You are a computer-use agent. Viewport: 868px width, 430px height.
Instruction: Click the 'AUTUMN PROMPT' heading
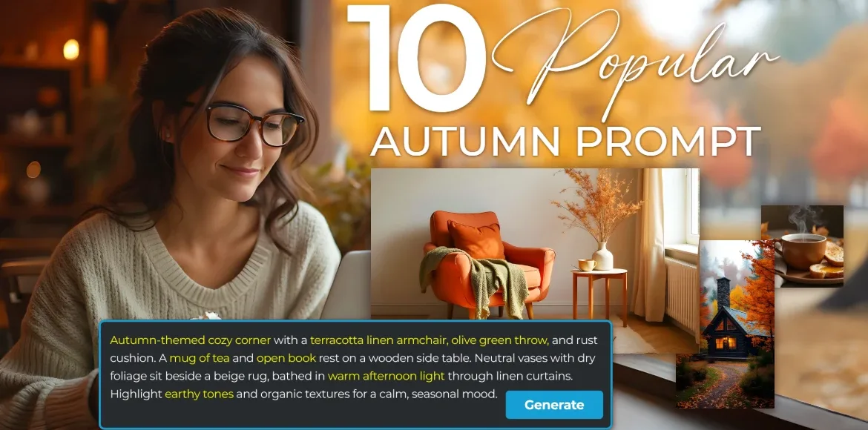pyautogui.click(x=565, y=141)
